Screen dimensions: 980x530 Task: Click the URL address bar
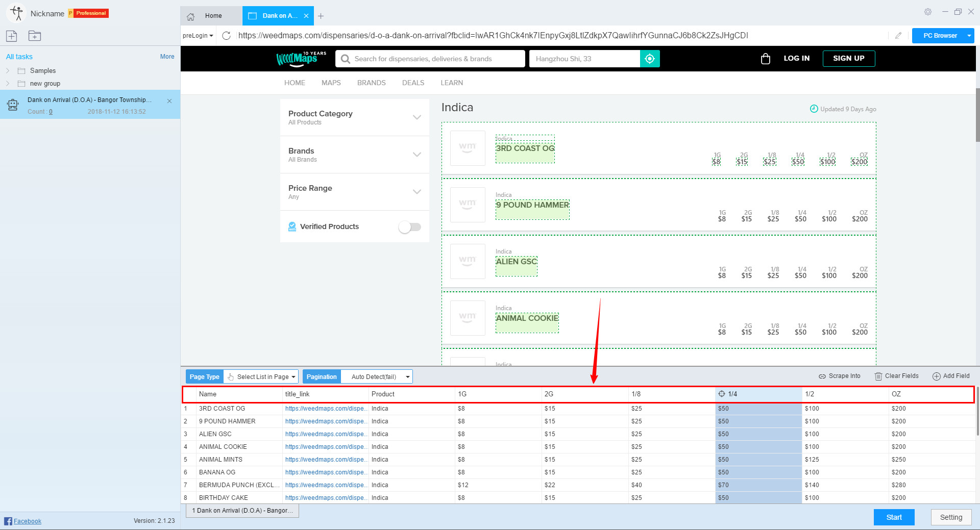tap(561, 36)
